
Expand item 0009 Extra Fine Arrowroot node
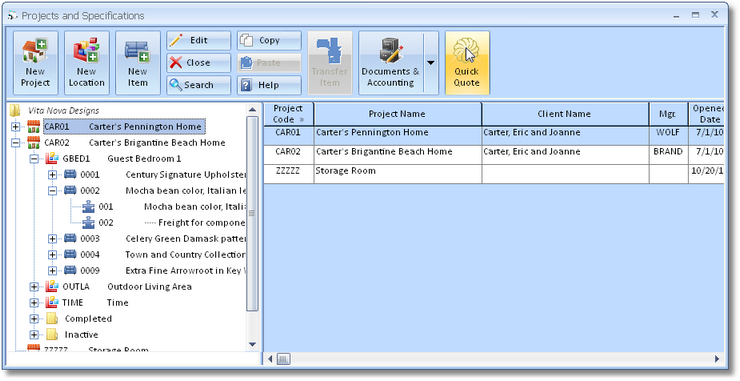(x=52, y=271)
